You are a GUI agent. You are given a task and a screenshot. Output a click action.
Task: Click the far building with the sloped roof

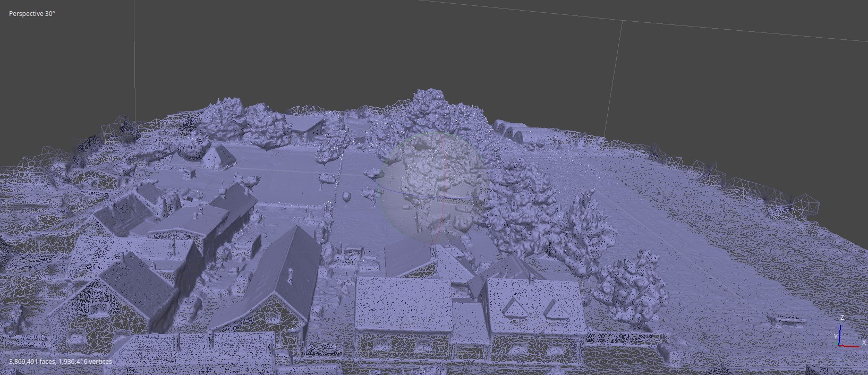[304, 125]
